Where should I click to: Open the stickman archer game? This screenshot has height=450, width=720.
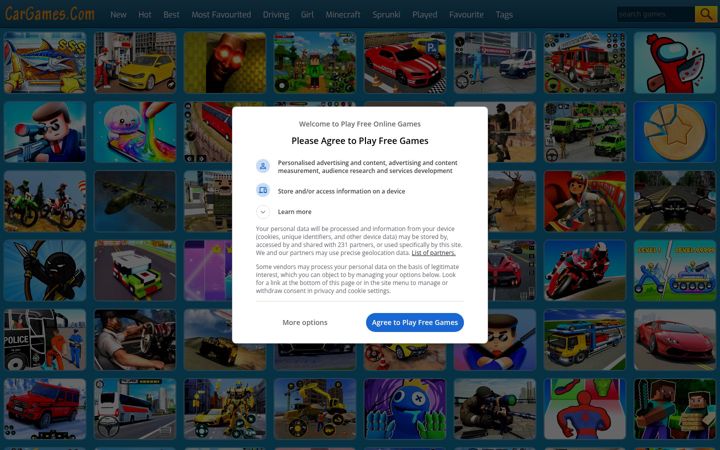click(x=45, y=270)
